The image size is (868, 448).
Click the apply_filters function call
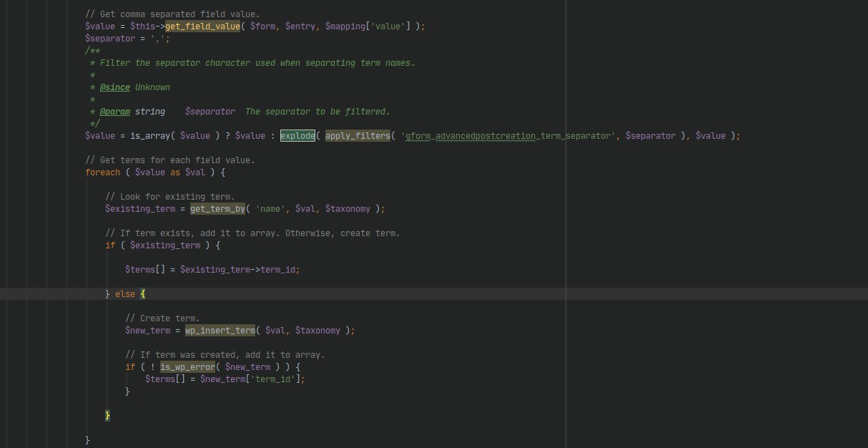(x=357, y=136)
